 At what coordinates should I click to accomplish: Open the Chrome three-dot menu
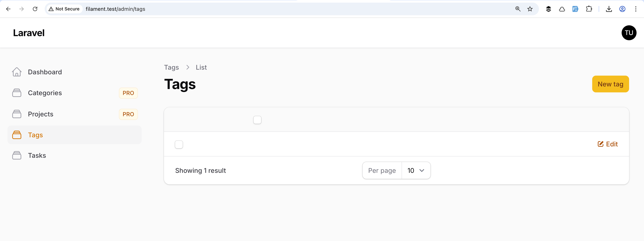click(x=635, y=9)
